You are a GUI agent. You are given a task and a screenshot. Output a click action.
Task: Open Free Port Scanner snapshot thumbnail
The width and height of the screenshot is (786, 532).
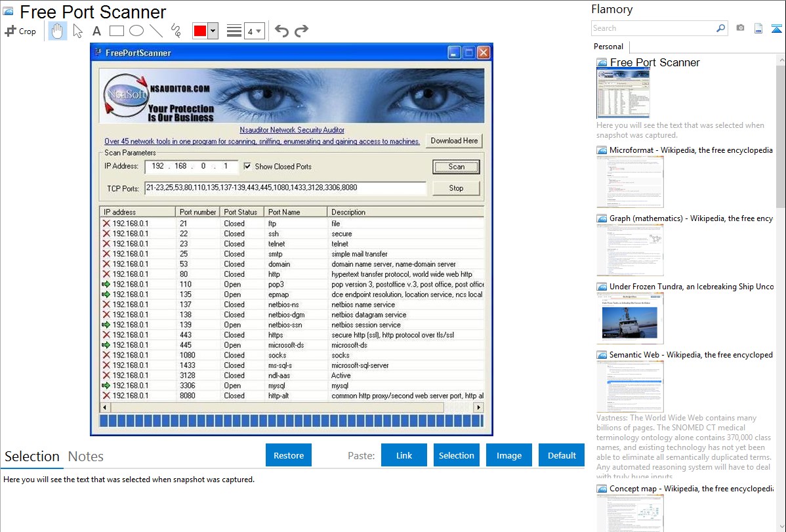623,94
